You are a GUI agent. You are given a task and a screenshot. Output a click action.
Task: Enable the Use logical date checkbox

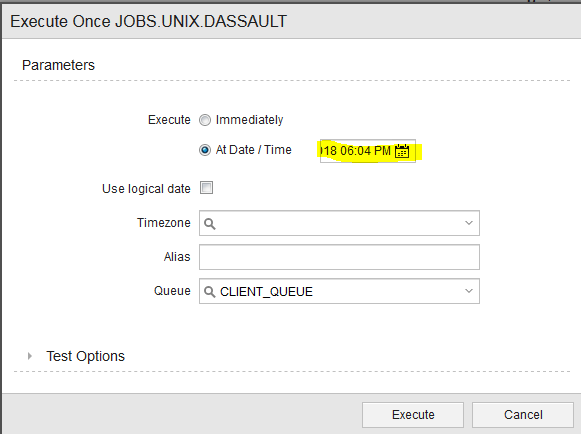coord(206,188)
